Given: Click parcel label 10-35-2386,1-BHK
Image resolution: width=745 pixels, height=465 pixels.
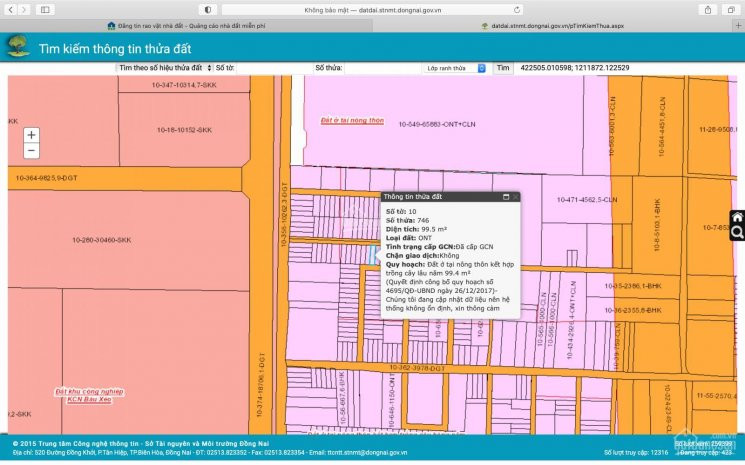Looking at the screenshot, I should [633, 286].
